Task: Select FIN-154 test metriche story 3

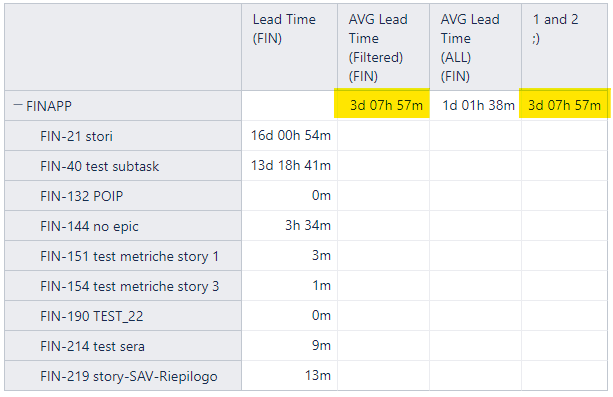Action: (129, 286)
